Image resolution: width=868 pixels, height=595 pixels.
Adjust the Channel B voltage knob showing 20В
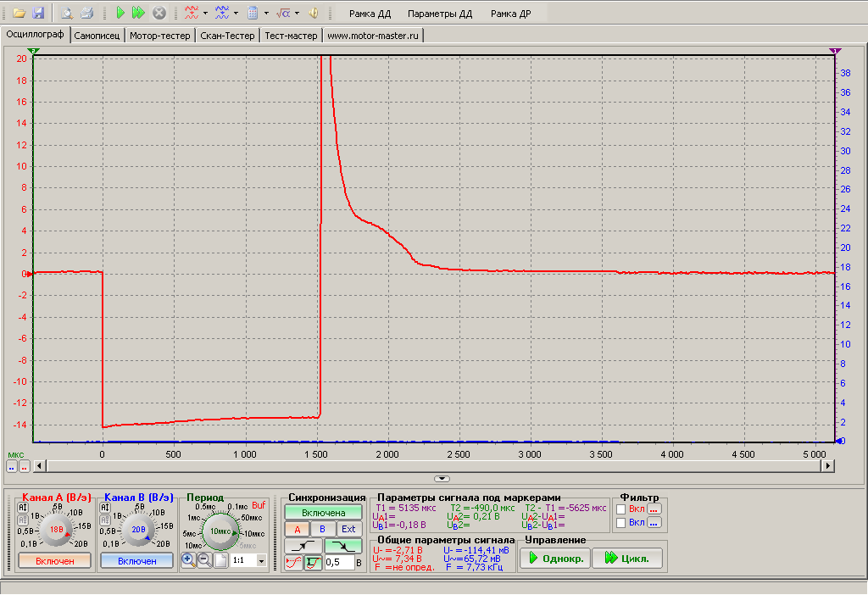(138, 529)
